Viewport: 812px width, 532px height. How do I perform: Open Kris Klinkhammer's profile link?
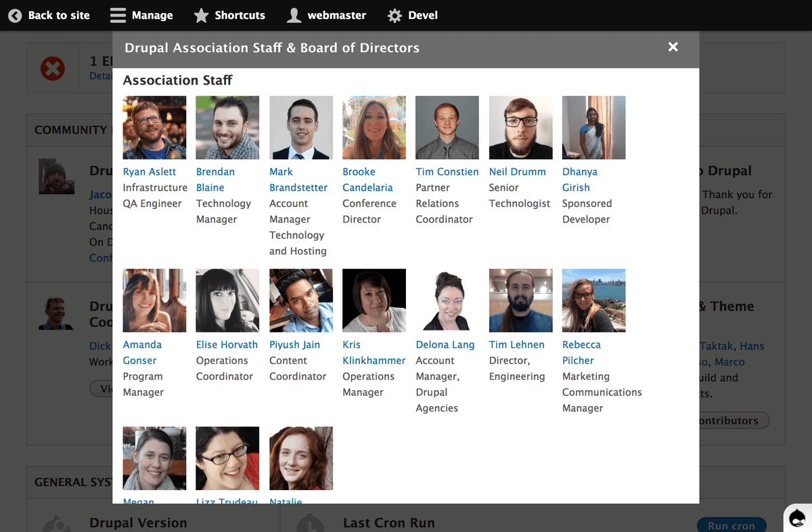coord(374,353)
